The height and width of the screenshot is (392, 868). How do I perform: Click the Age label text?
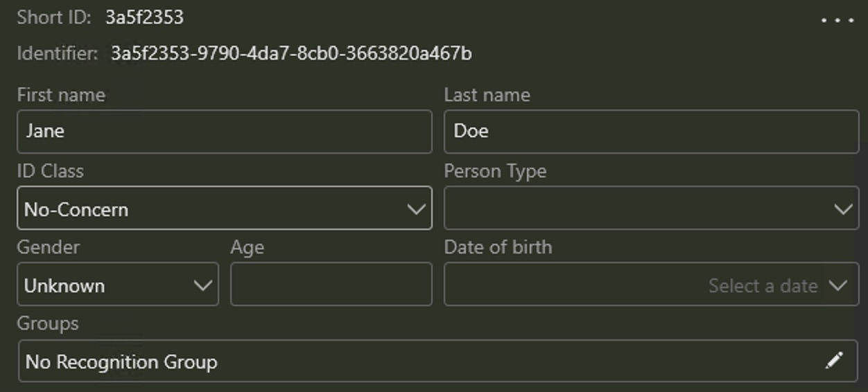pos(247,247)
